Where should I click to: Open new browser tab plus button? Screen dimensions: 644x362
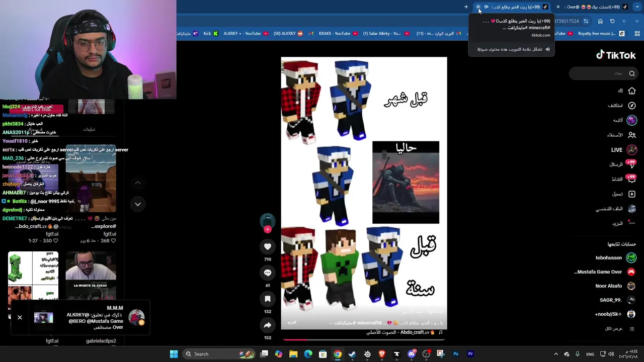tap(466, 7)
